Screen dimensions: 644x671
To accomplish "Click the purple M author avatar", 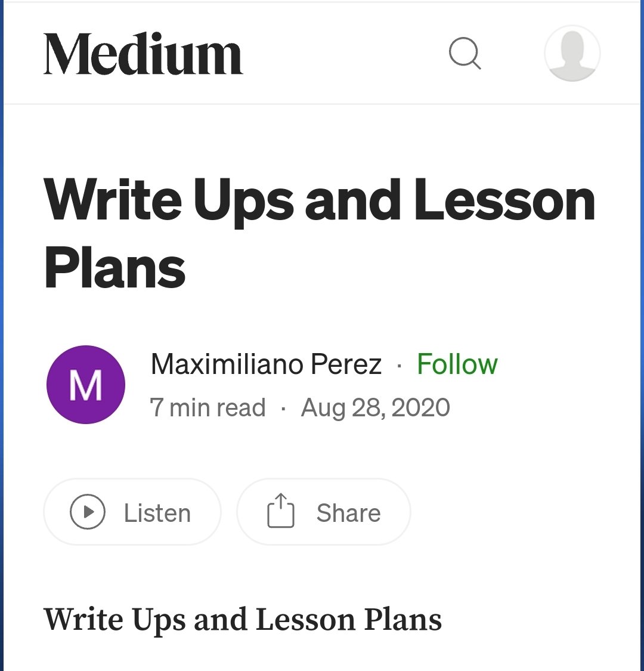I will 86,385.
